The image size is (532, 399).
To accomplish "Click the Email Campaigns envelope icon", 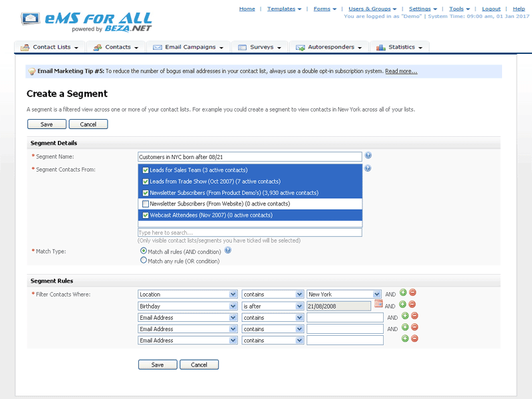I will pos(158,47).
